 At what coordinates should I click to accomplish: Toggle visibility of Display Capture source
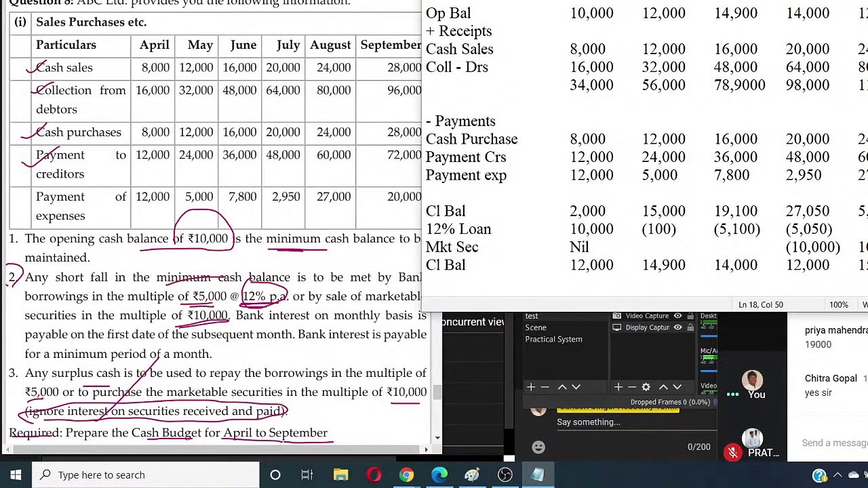tap(677, 327)
